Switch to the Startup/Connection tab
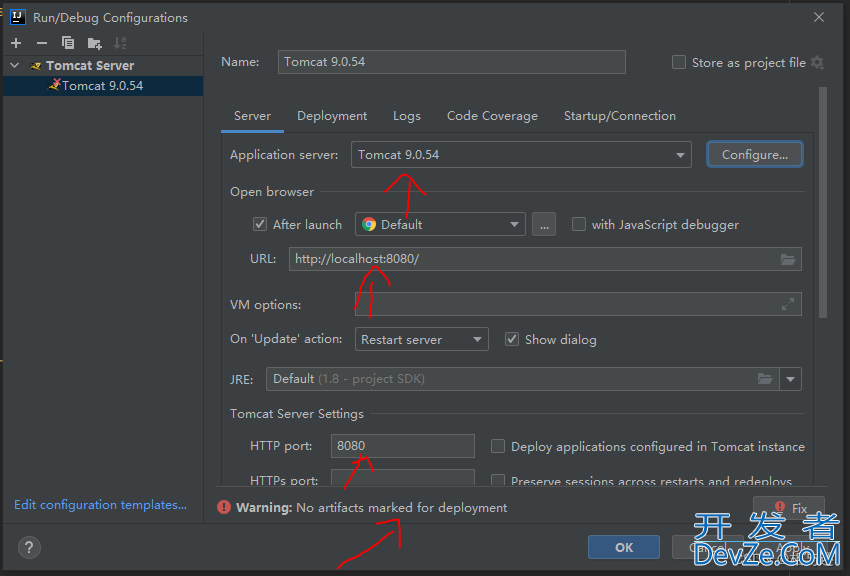The image size is (850, 576). pos(620,116)
